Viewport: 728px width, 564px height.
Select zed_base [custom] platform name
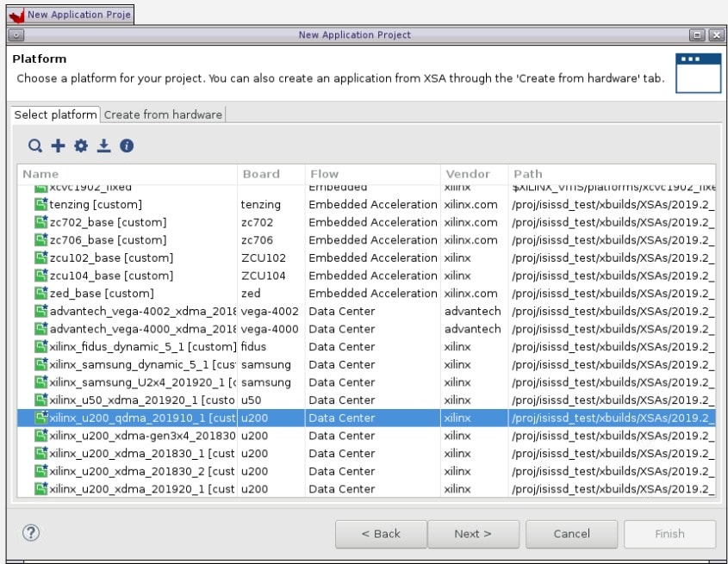[x=102, y=294]
